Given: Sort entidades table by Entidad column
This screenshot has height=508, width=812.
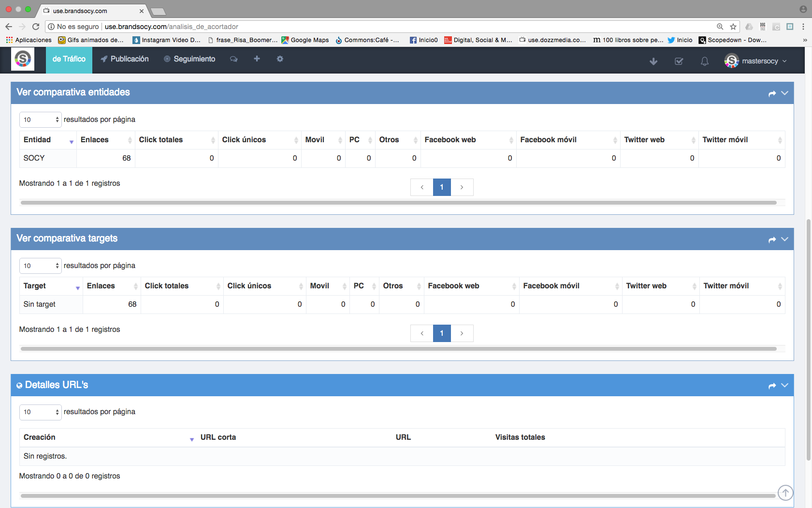Looking at the screenshot, I should point(48,140).
